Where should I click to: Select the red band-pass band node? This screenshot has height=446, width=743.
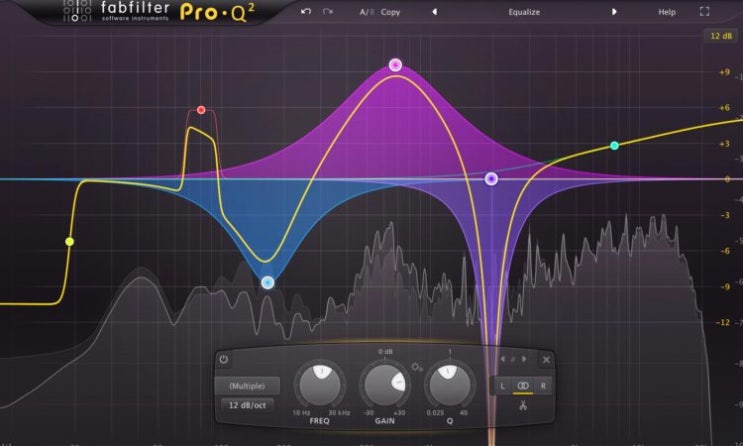201,110
